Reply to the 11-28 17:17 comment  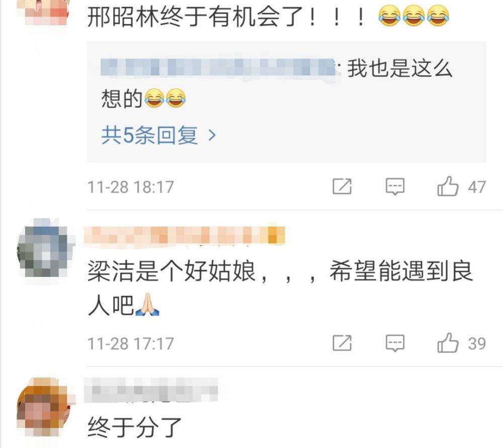pyautogui.click(x=395, y=343)
